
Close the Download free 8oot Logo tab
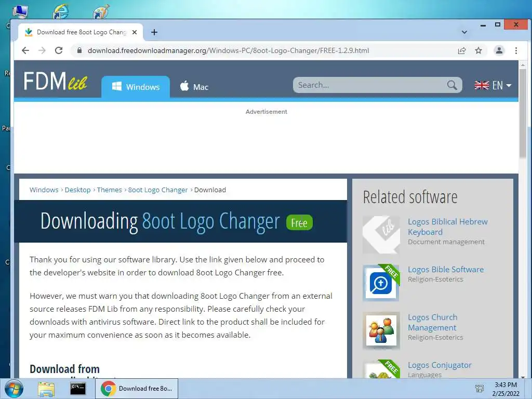[135, 32]
